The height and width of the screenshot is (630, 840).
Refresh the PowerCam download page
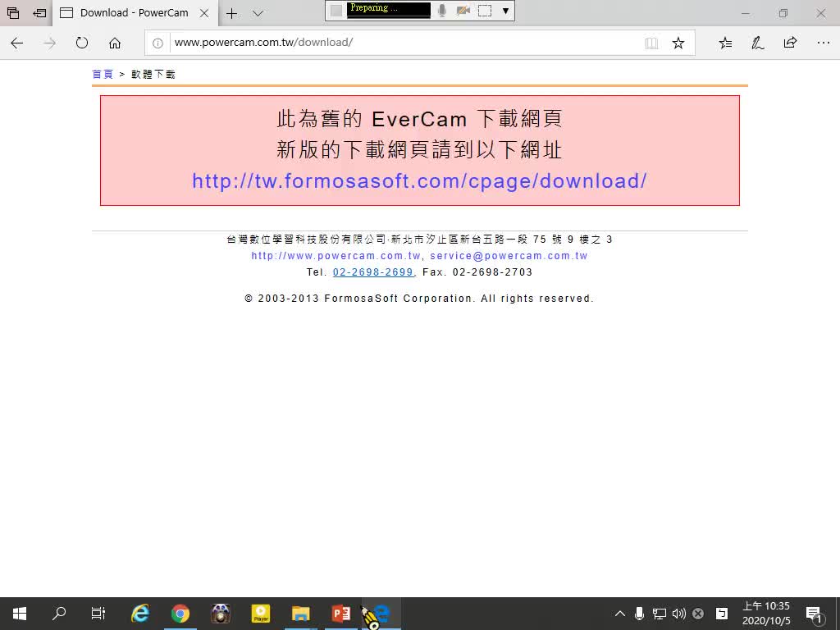[x=82, y=43]
